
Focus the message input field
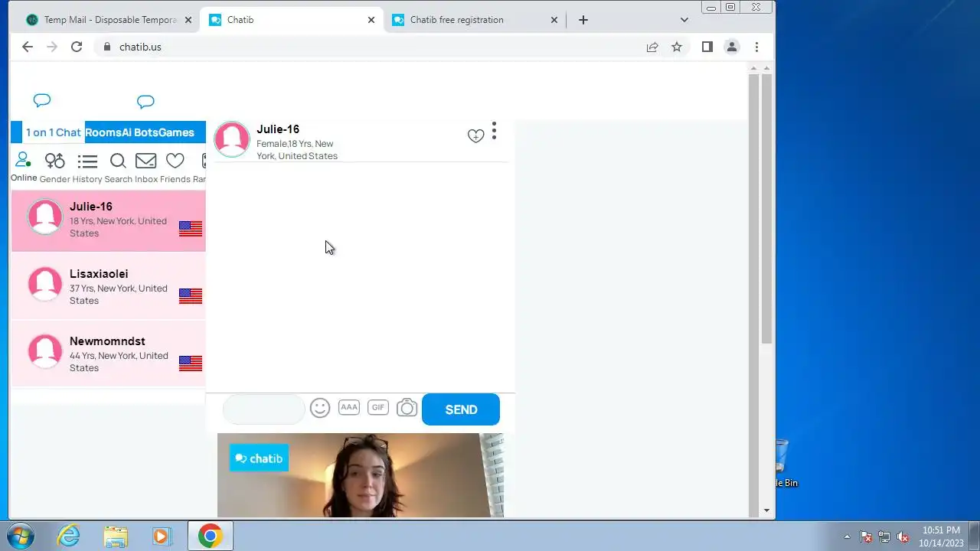point(264,409)
